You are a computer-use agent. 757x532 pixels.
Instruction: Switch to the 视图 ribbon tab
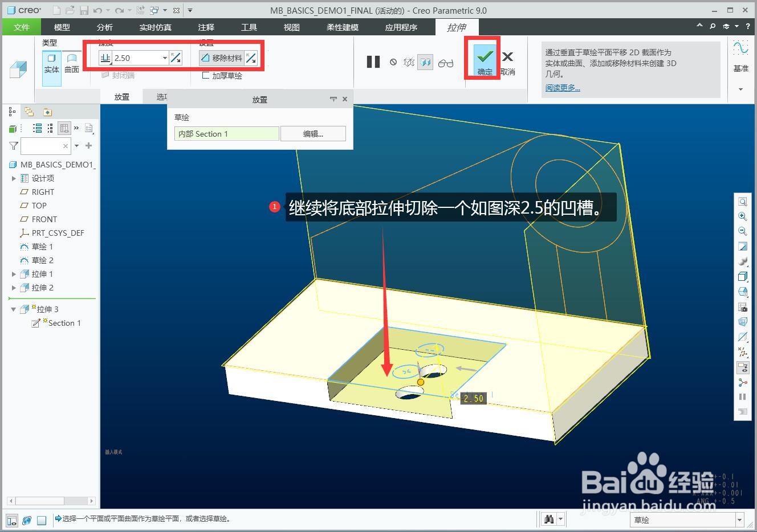pyautogui.click(x=292, y=27)
